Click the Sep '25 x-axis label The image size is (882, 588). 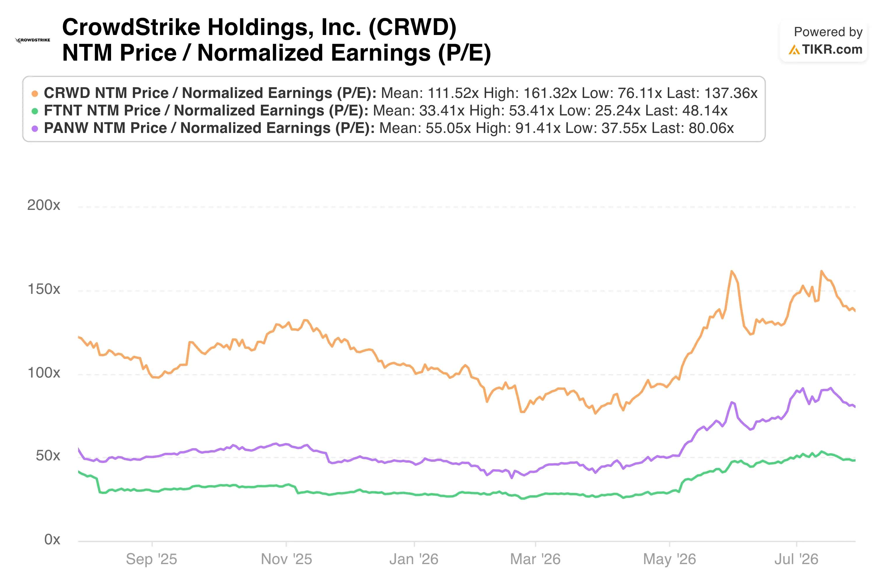pyautogui.click(x=152, y=559)
